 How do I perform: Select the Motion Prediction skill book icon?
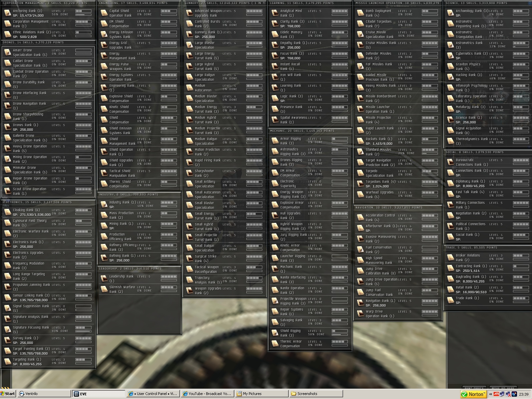(190, 152)
